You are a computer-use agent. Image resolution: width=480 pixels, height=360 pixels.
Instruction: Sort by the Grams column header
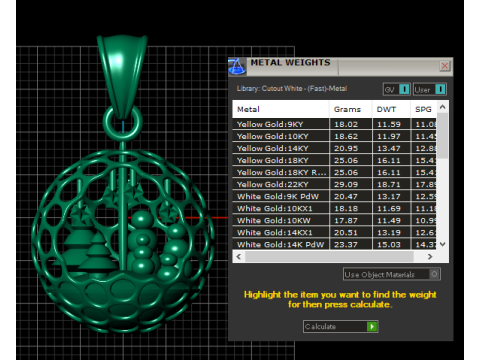351,109
